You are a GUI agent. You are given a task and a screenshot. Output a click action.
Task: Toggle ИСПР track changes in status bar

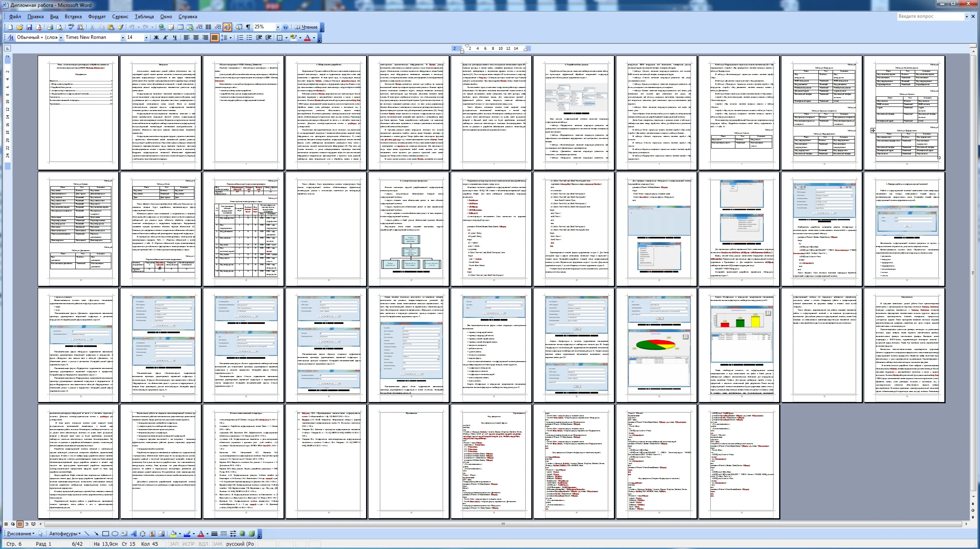coord(188,544)
